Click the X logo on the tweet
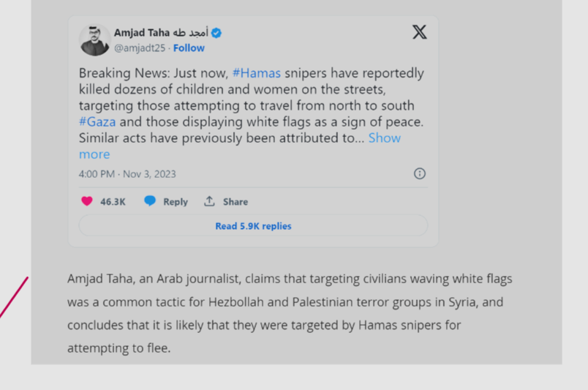This screenshot has width=588, height=390. click(419, 32)
